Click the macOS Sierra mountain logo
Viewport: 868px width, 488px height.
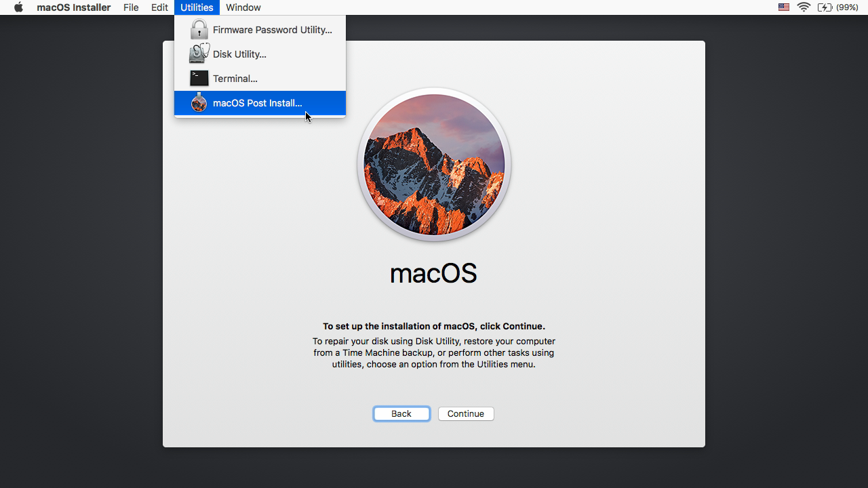click(433, 164)
